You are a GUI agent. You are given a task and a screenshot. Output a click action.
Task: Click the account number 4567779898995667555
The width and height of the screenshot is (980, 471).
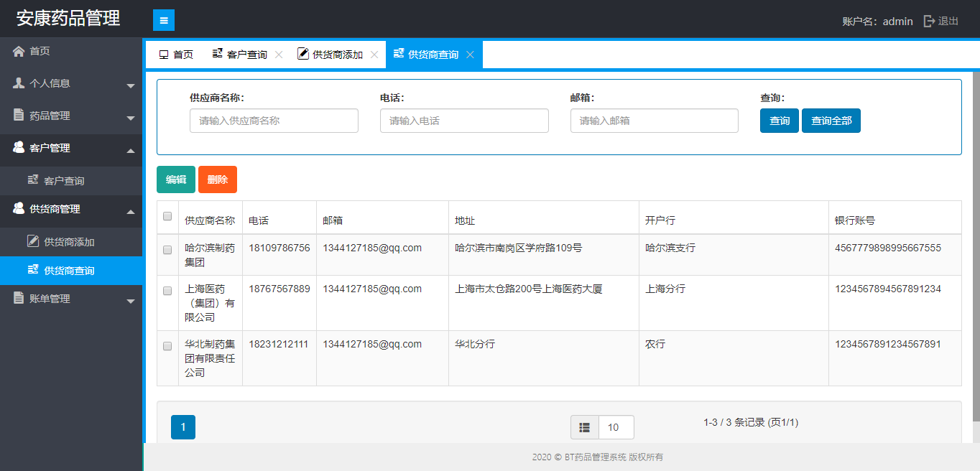tap(888, 248)
